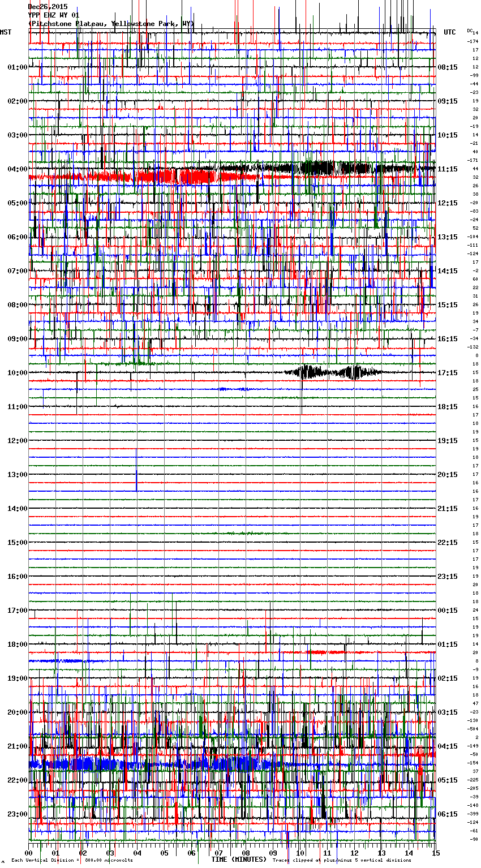The width and height of the screenshot is (481, 868).
Task: Select the 11:00 MST hour label
Action: point(18,407)
